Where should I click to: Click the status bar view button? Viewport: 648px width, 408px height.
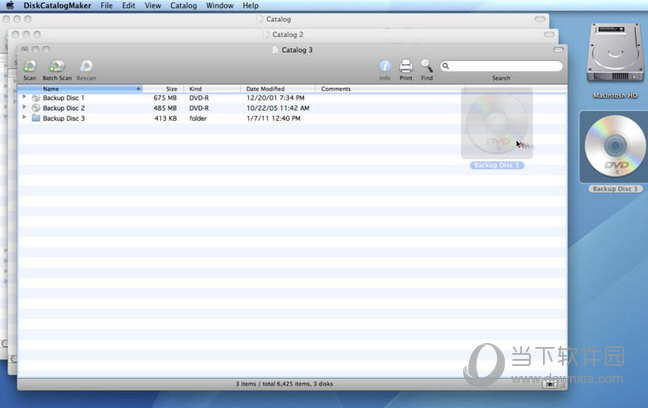pyautogui.click(x=550, y=384)
